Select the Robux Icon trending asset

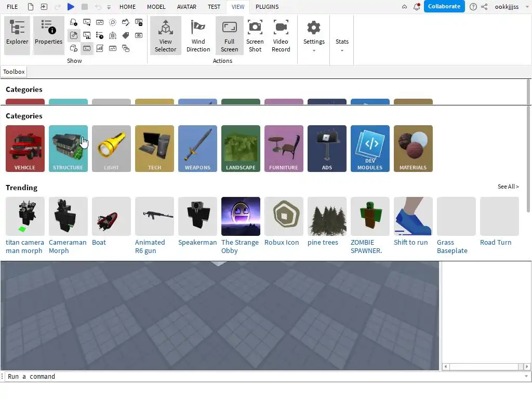pos(284,221)
